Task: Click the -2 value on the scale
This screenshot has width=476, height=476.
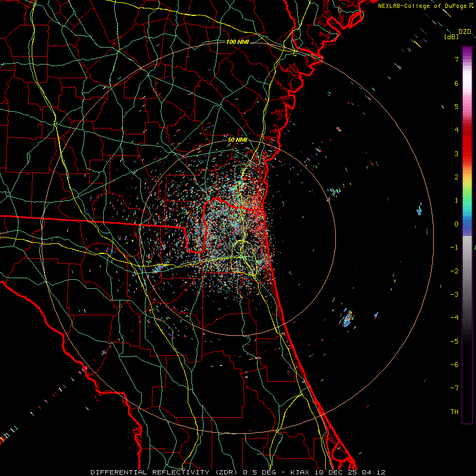Action: (454, 271)
